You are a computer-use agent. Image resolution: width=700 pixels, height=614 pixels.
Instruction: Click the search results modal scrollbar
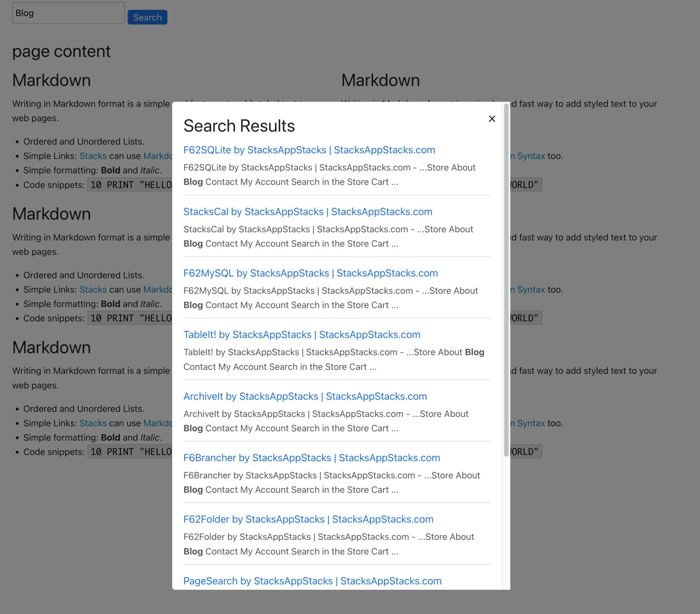coord(506,280)
